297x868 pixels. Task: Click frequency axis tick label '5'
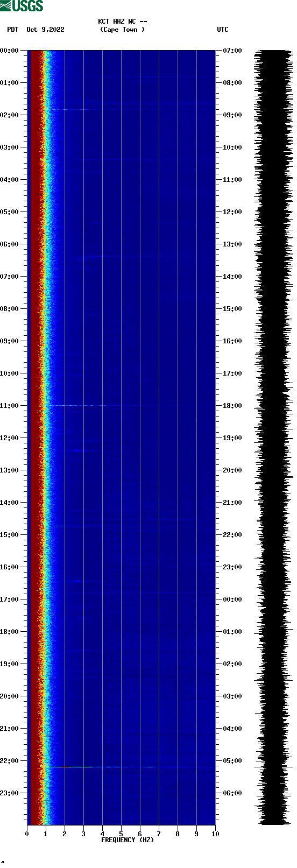(x=121, y=834)
